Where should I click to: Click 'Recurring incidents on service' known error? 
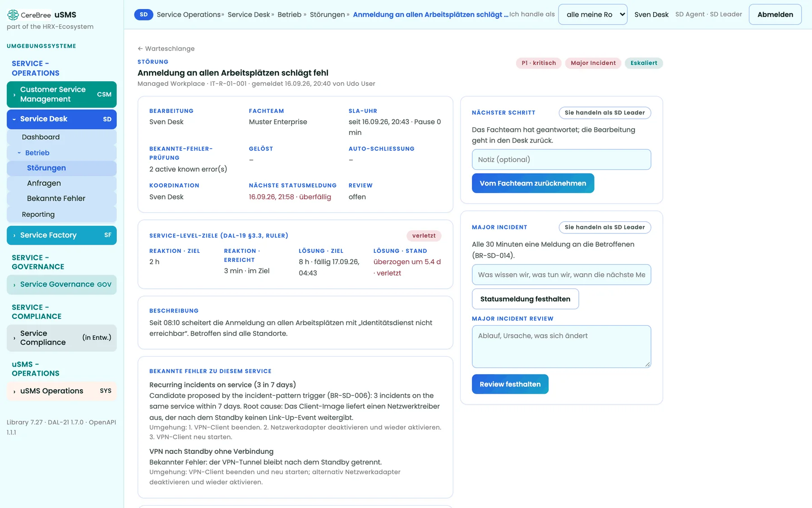click(222, 385)
